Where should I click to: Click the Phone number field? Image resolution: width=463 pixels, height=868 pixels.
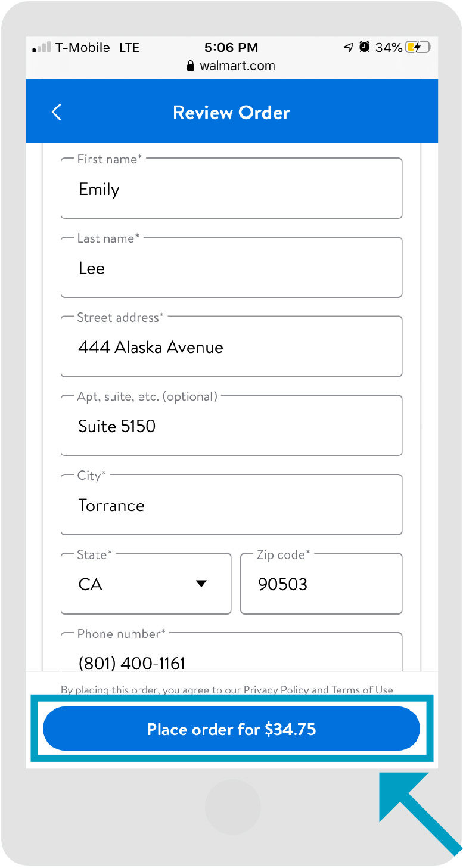(x=231, y=653)
